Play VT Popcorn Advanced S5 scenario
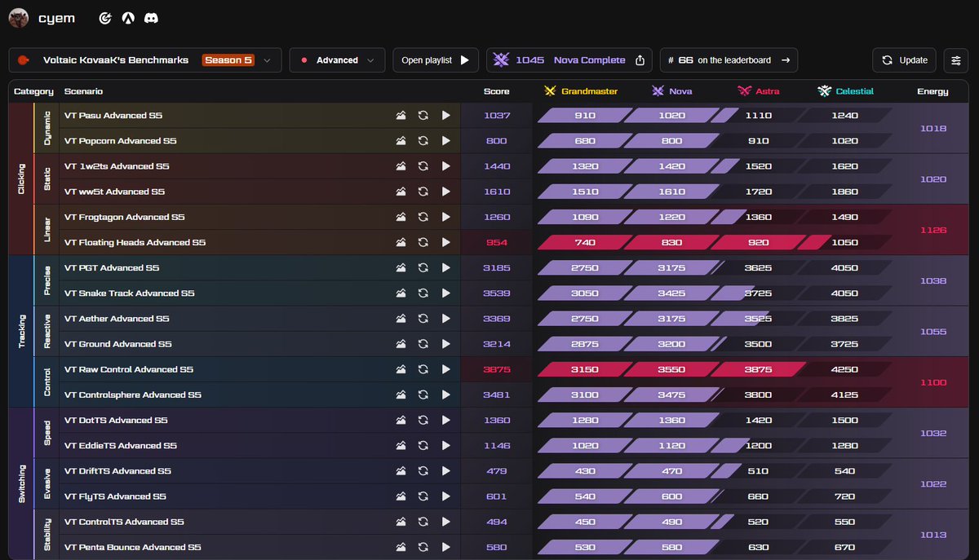The image size is (979, 560). pos(445,141)
